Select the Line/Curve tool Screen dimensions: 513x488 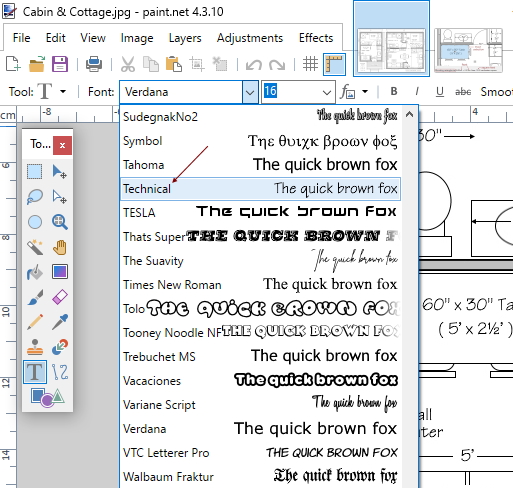[60, 372]
